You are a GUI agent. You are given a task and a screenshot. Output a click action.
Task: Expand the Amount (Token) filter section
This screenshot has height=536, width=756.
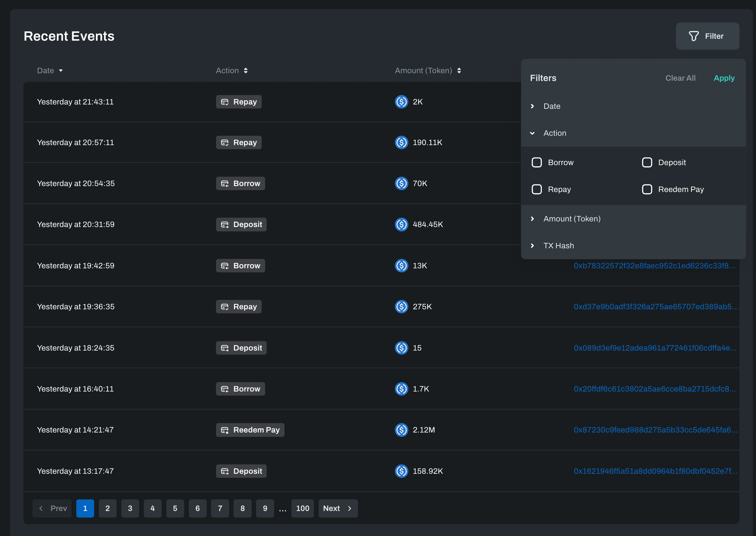click(x=532, y=219)
